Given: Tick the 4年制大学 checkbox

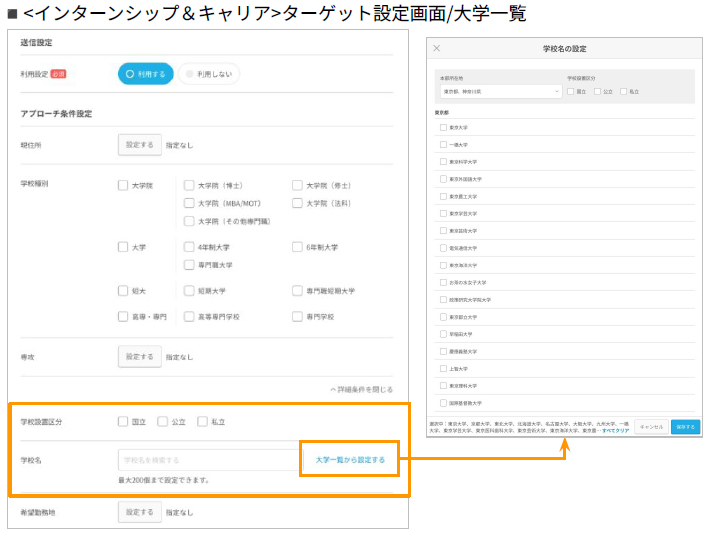Looking at the screenshot, I should 189,247.
